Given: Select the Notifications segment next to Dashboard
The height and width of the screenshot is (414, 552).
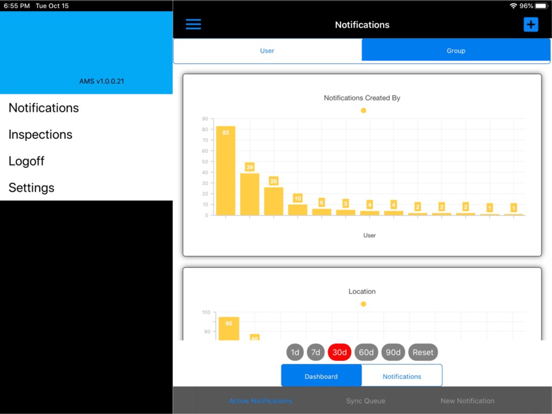Looking at the screenshot, I should click(402, 376).
